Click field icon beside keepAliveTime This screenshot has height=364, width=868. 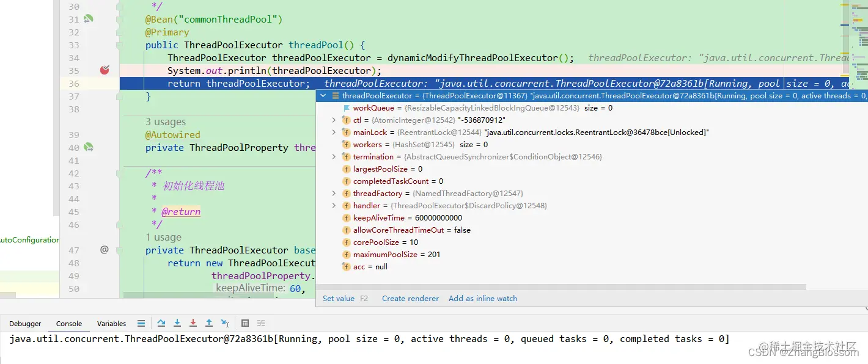pos(347,218)
